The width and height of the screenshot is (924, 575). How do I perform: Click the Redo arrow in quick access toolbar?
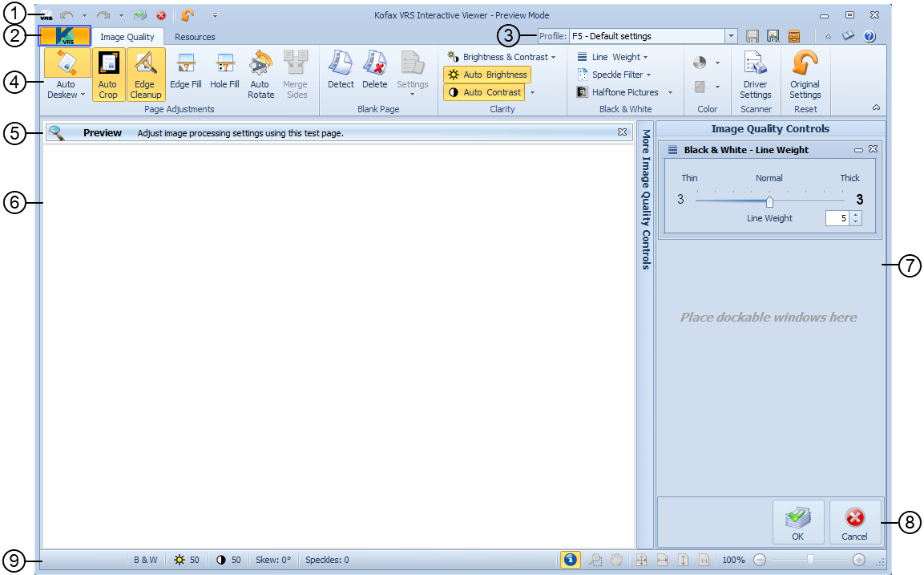103,15
